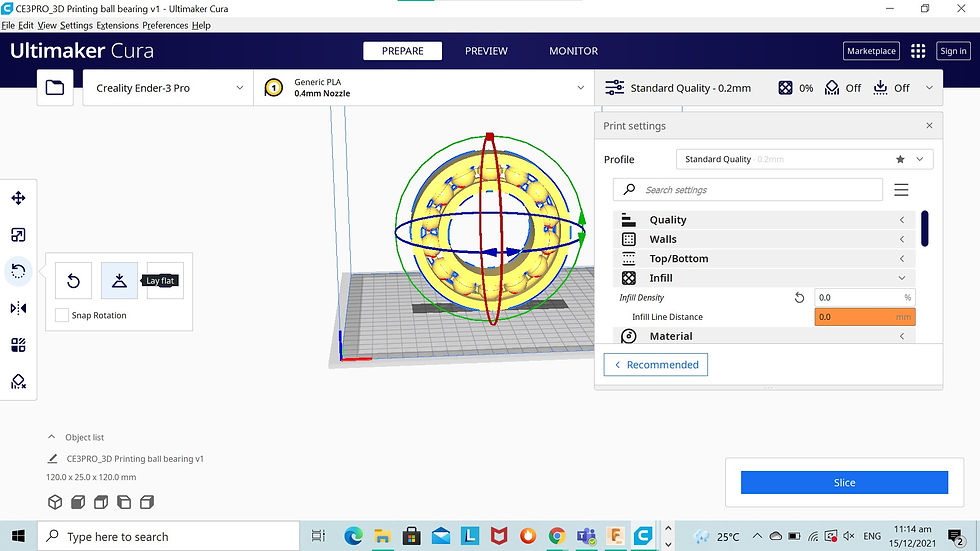Image resolution: width=980 pixels, height=551 pixels.
Task: Open the Creality Ender-3 Pro printer dropdown
Action: [x=168, y=88]
